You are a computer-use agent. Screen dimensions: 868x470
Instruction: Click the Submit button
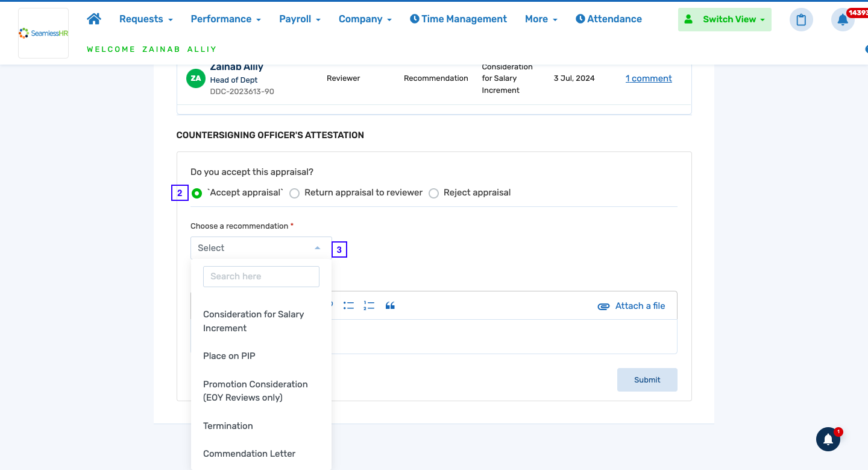647,379
